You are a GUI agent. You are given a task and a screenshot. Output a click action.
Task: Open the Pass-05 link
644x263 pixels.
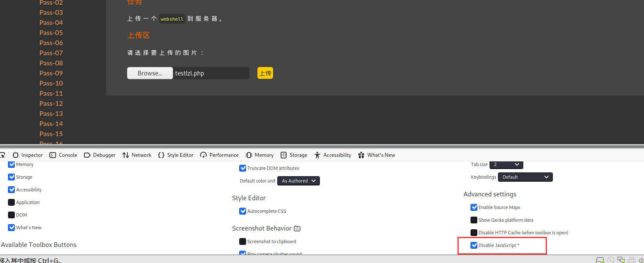51,32
